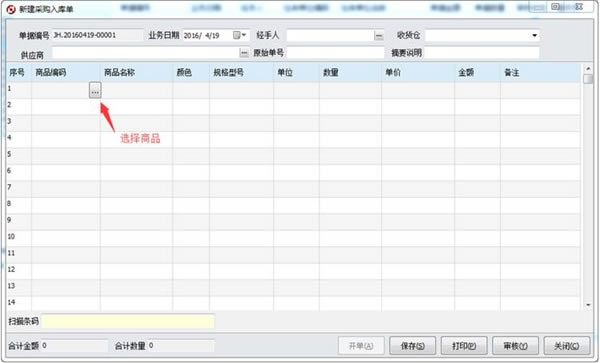600x363 pixels.
Task: Click the ellipsis button in product code cell
Action: 95,90
